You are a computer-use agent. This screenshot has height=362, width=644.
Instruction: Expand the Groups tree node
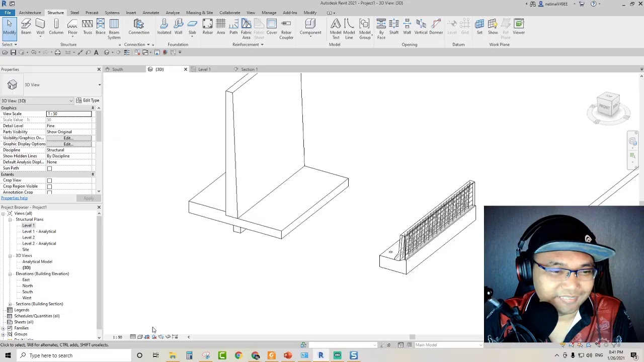click(x=4, y=334)
